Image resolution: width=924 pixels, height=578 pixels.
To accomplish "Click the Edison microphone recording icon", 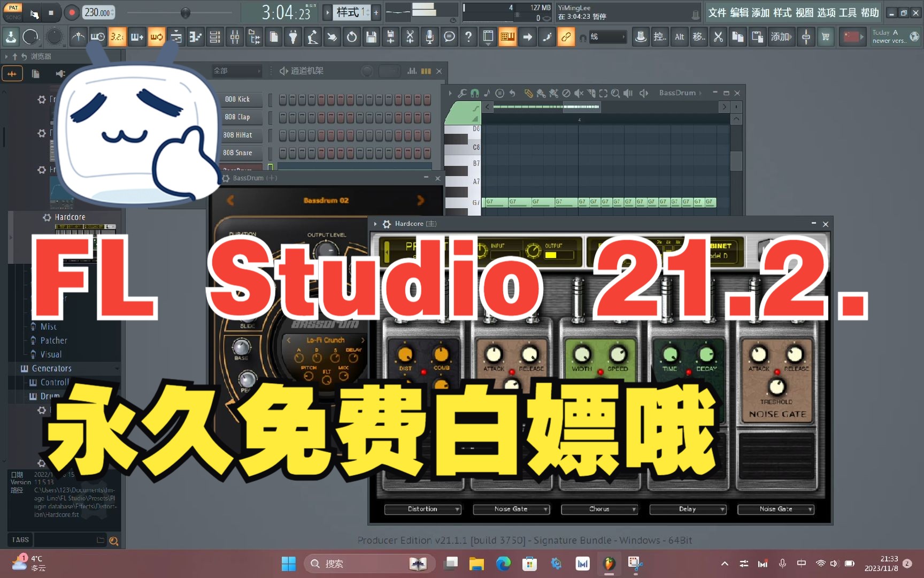I will (x=430, y=37).
